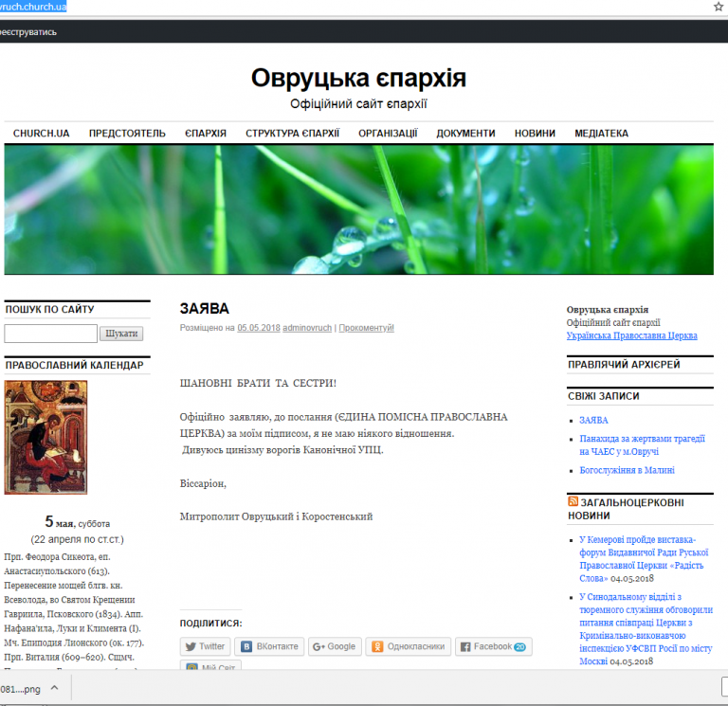
Task: Focus the site search input field
Action: click(x=50, y=334)
